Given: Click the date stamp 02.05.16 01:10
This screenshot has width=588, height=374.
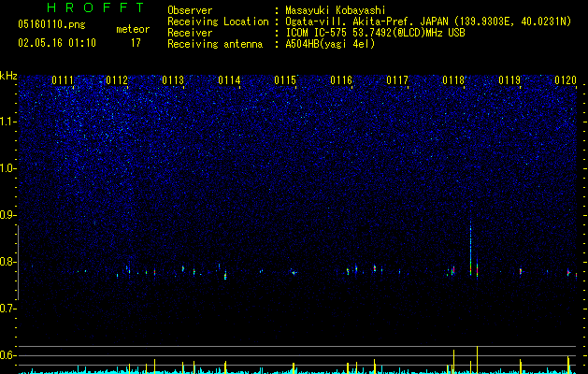Looking at the screenshot, I should [x=57, y=43].
